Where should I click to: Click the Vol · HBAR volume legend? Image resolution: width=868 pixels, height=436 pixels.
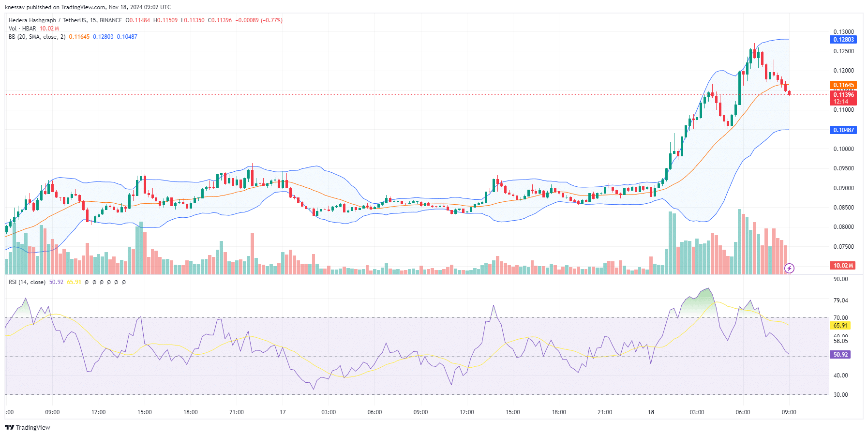22,29
